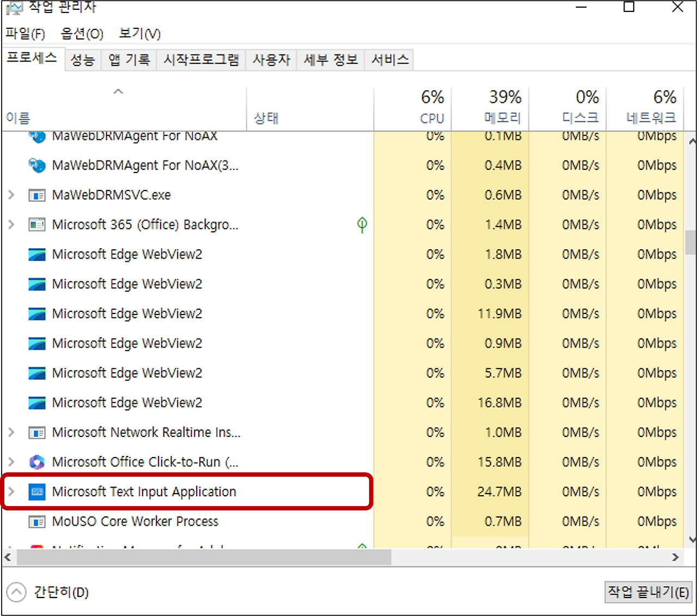The height and width of the screenshot is (616, 697).
Task: Click the 15.8MB memory value
Action: [x=499, y=462]
